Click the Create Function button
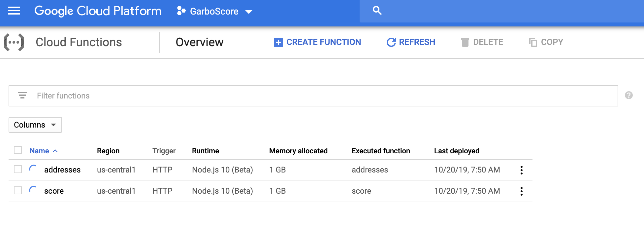 click(x=317, y=42)
